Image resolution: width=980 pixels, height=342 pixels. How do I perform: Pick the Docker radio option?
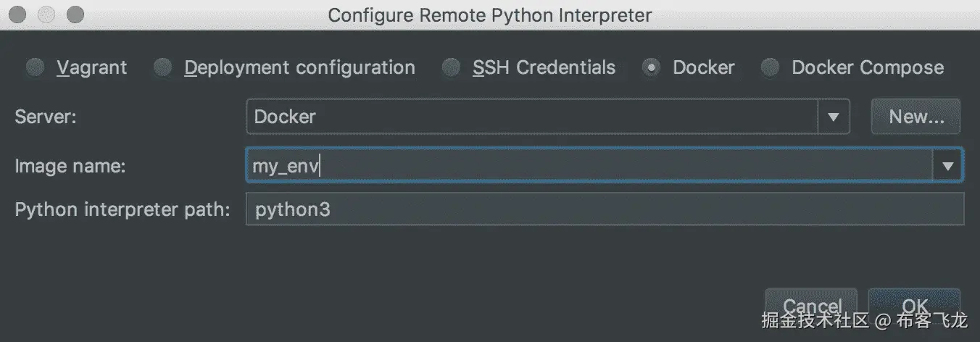pyautogui.click(x=652, y=68)
